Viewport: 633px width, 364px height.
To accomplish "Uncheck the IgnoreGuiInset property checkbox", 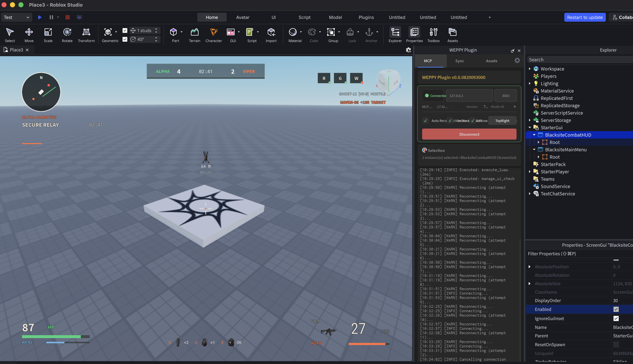I will click(616, 318).
